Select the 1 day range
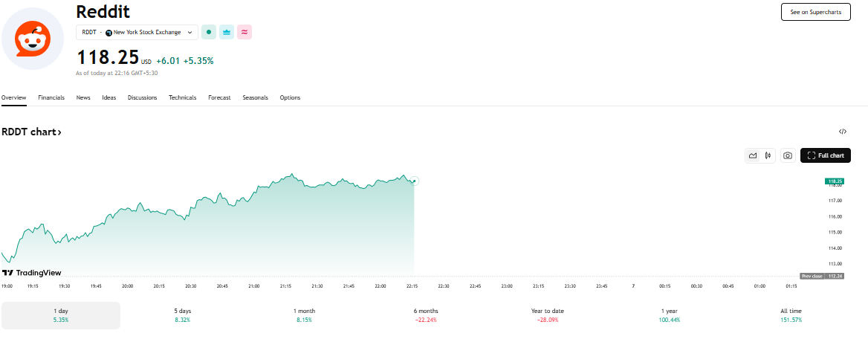868x342 pixels. tap(61, 315)
